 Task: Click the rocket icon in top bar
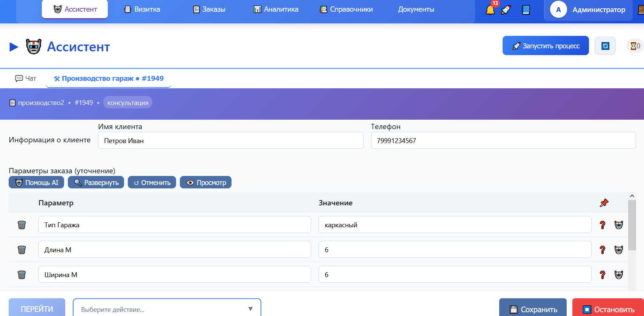[506, 10]
